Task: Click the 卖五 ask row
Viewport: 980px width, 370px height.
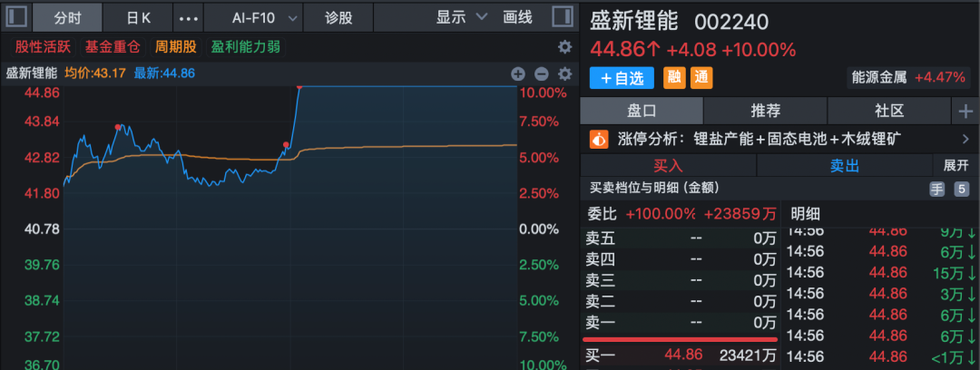Action: click(680, 238)
